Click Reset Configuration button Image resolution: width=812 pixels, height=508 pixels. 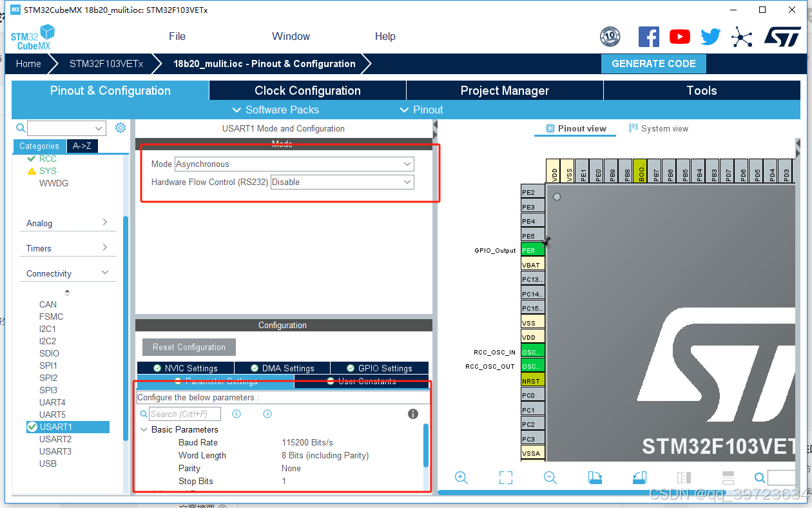coord(189,347)
